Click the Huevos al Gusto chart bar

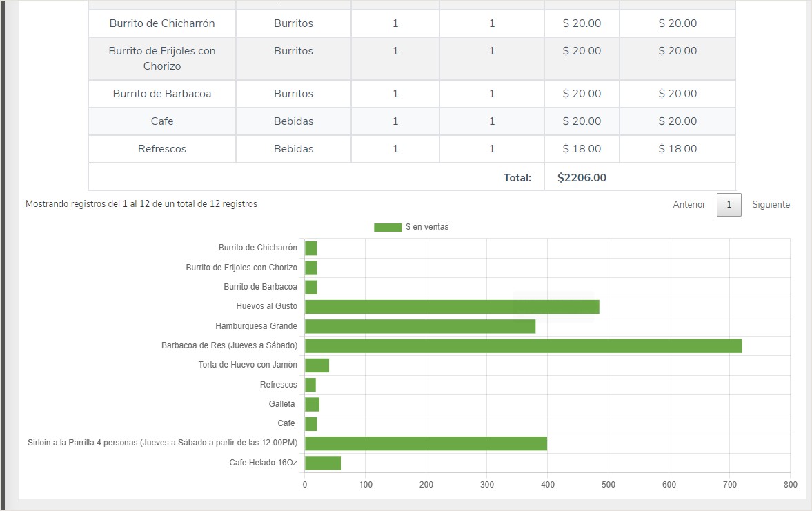point(452,306)
